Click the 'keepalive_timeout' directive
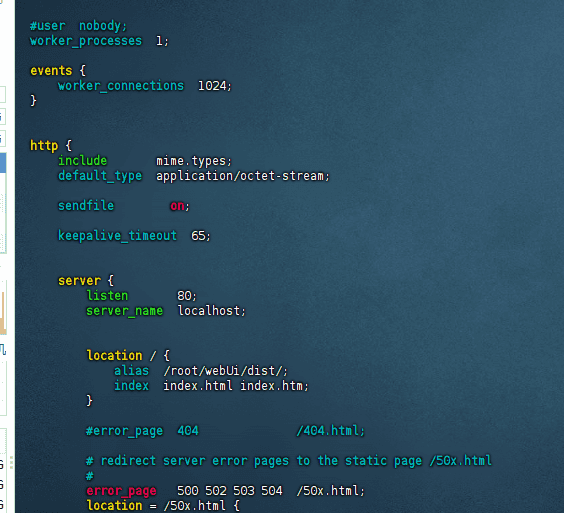564x513 pixels. [117, 236]
